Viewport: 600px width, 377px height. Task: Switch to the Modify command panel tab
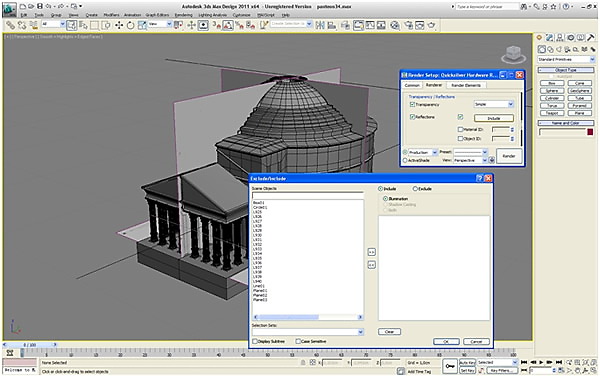549,38
